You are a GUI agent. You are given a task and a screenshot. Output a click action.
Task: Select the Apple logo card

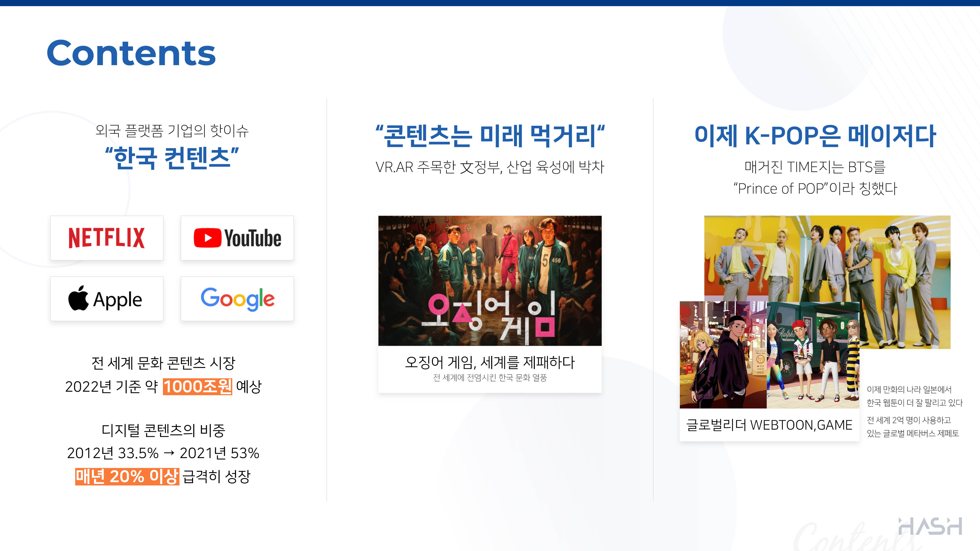point(107,299)
